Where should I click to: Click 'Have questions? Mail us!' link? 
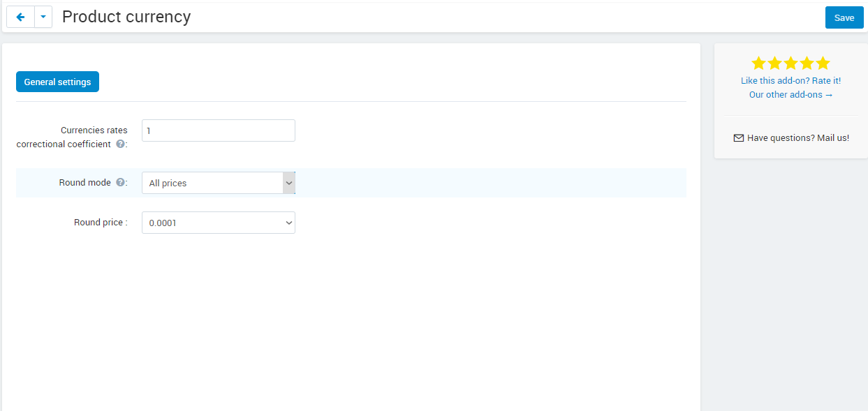click(798, 138)
